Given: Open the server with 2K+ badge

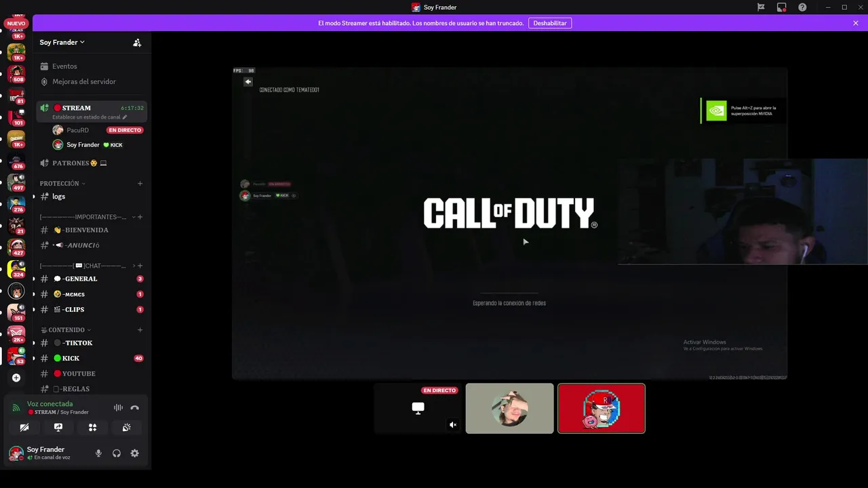Looking at the screenshot, I should click(16, 334).
